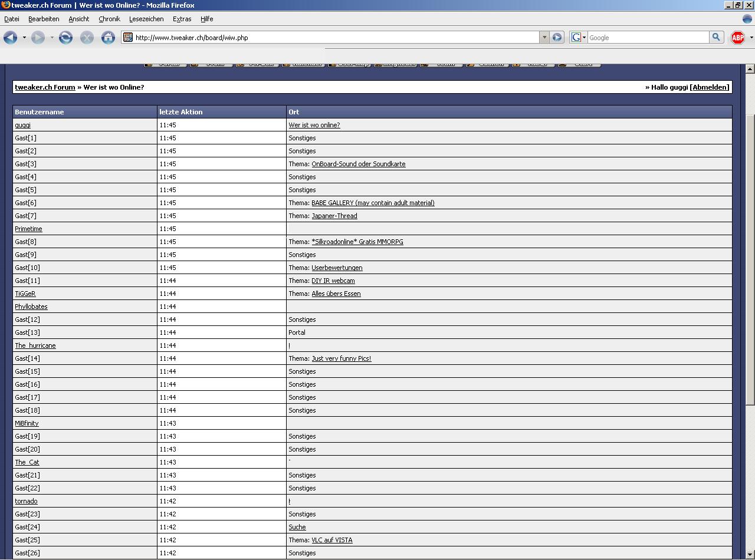This screenshot has height=560, width=755.
Task: Open user profile The_hurricane
Action: coord(35,345)
